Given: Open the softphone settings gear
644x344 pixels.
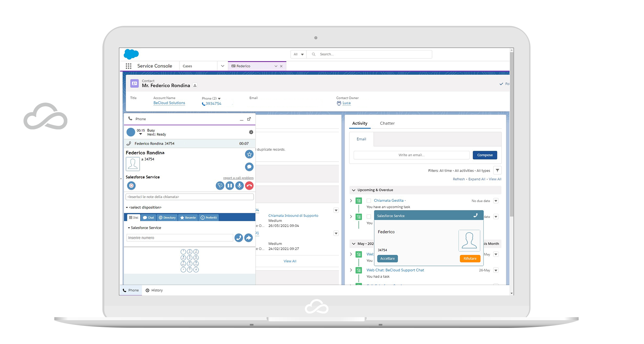Looking at the screenshot, I should 251,132.
